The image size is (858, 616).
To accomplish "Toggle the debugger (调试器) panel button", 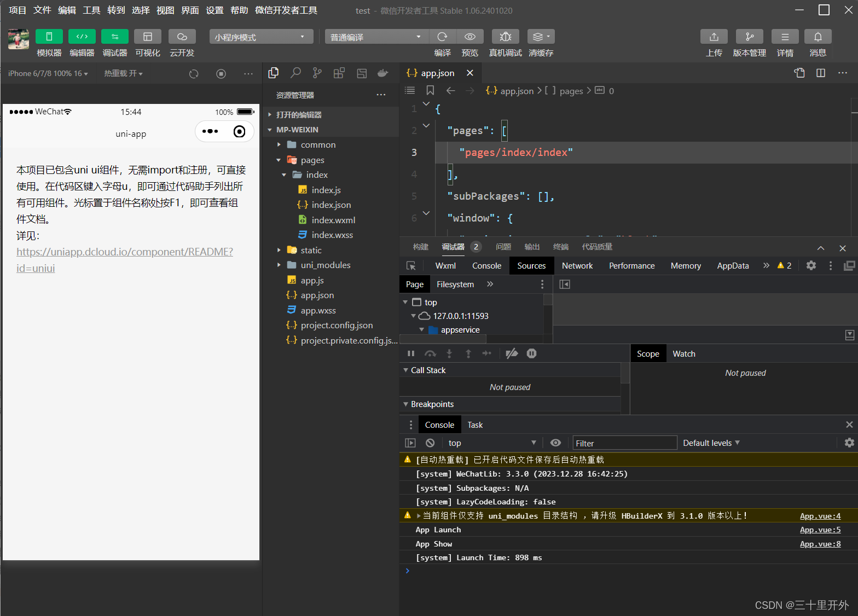I will click(115, 37).
